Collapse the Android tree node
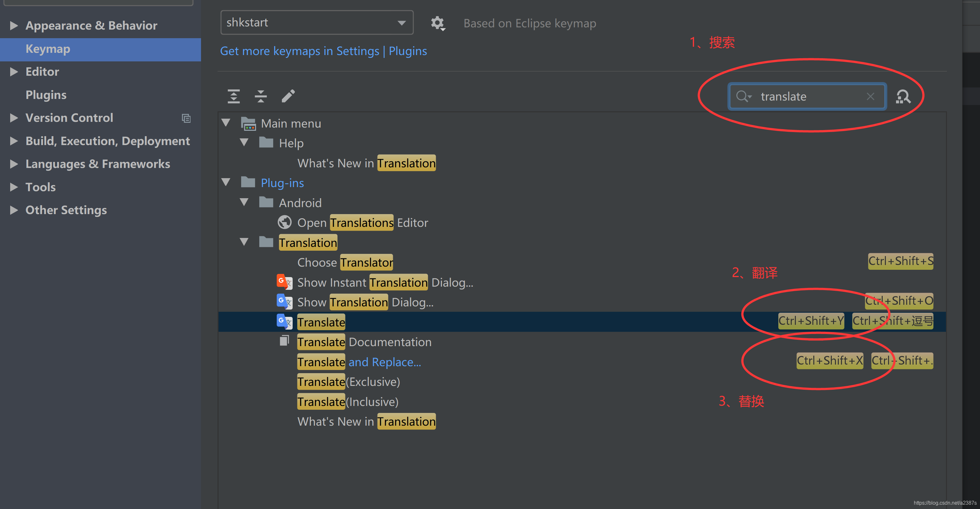980x509 pixels. pos(244,202)
